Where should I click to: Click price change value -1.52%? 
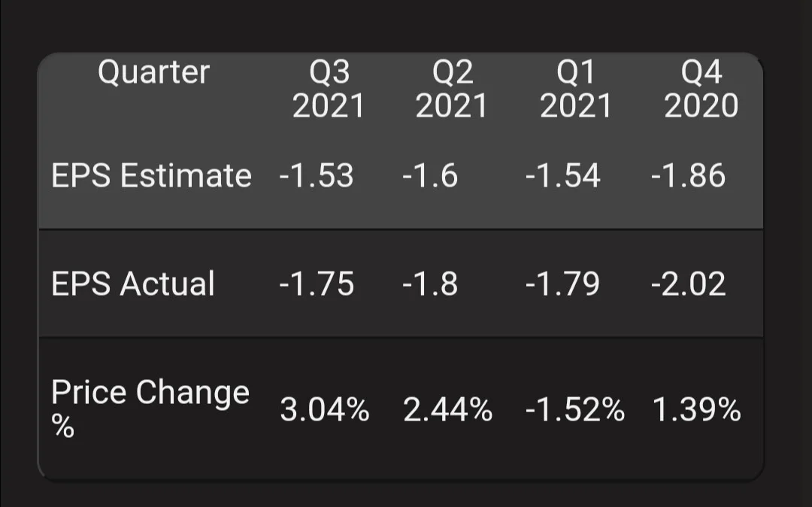[575, 410]
